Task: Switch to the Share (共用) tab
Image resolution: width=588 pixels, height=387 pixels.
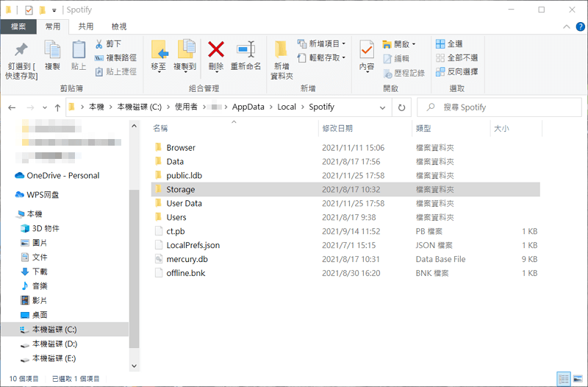Action: point(86,26)
